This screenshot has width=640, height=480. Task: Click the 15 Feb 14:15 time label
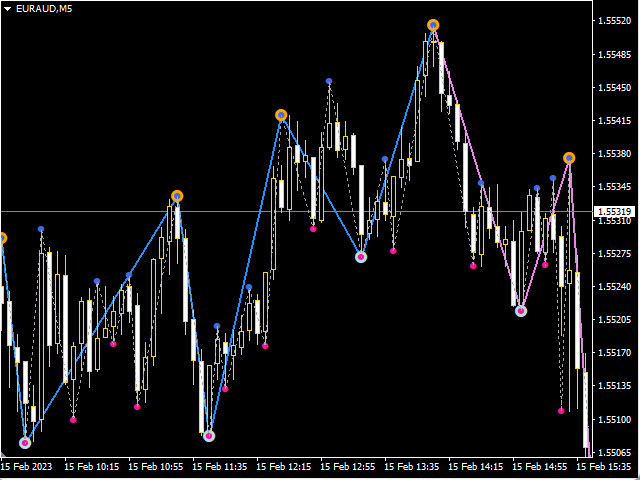click(476, 466)
